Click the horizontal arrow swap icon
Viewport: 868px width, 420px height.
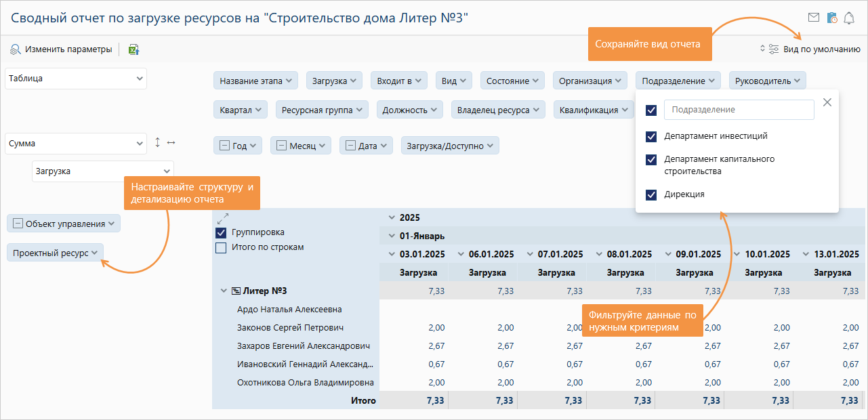(171, 142)
